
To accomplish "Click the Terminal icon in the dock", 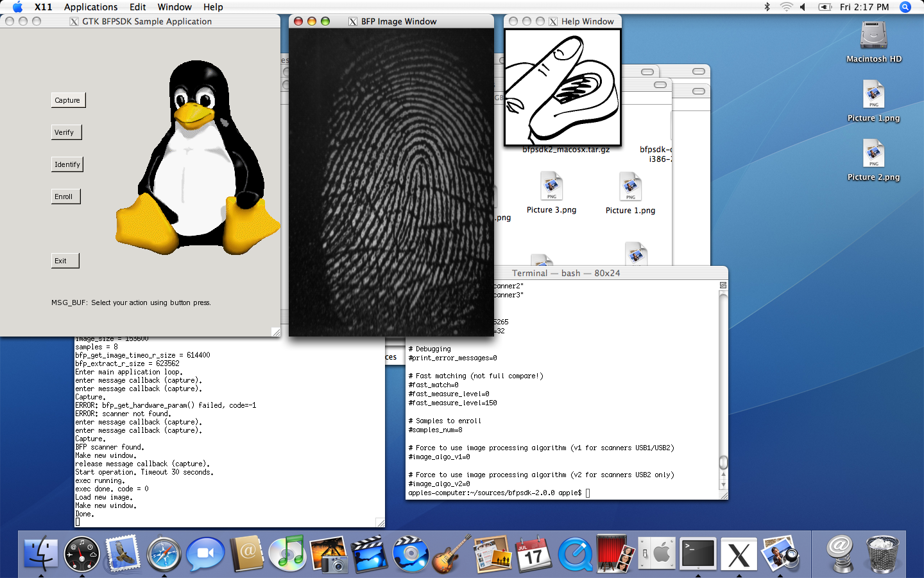I will 697,554.
